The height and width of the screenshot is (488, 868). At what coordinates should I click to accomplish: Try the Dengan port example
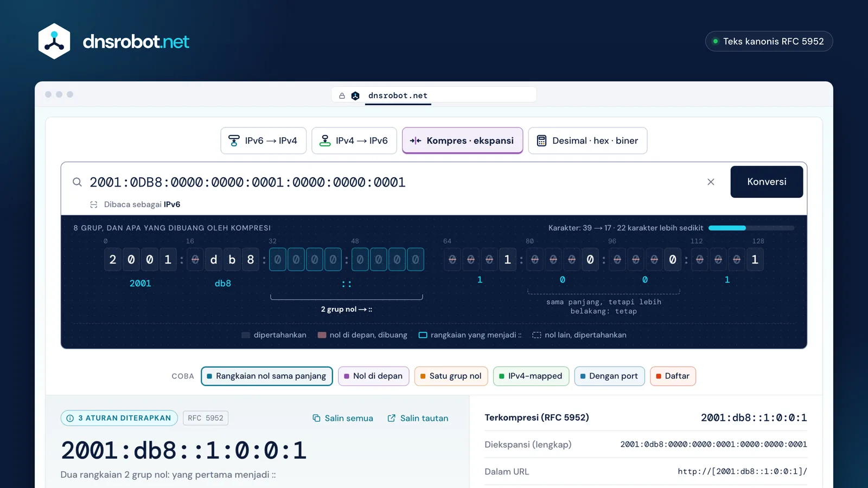(610, 376)
